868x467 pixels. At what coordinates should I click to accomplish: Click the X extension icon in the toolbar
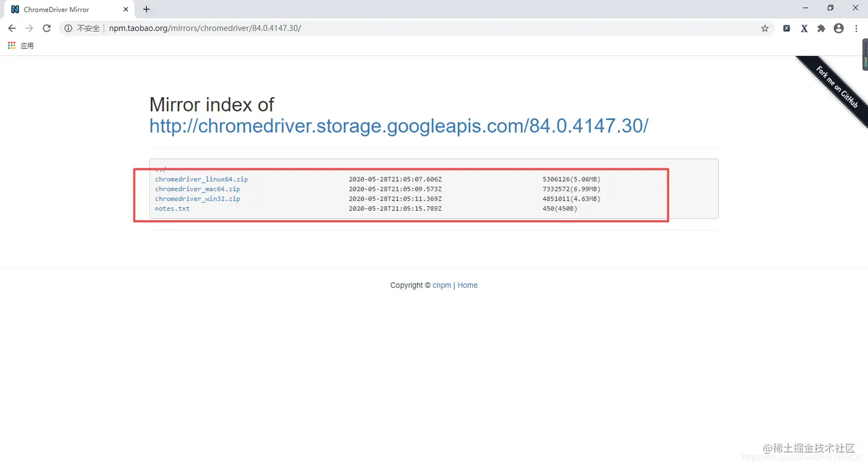click(x=804, y=28)
